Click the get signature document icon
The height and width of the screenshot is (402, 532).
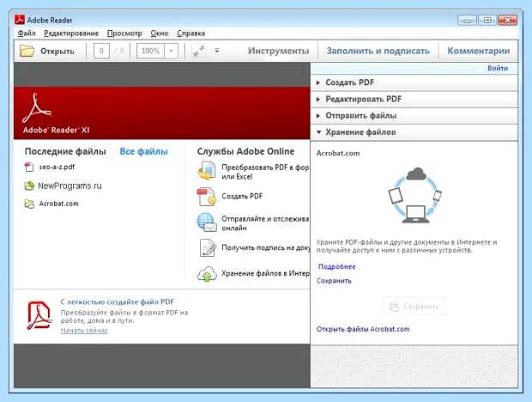pyautogui.click(x=208, y=248)
